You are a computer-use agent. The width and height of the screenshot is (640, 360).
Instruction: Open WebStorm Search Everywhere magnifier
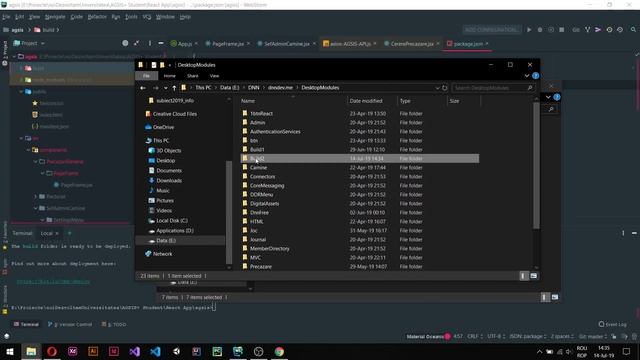[633, 30]
